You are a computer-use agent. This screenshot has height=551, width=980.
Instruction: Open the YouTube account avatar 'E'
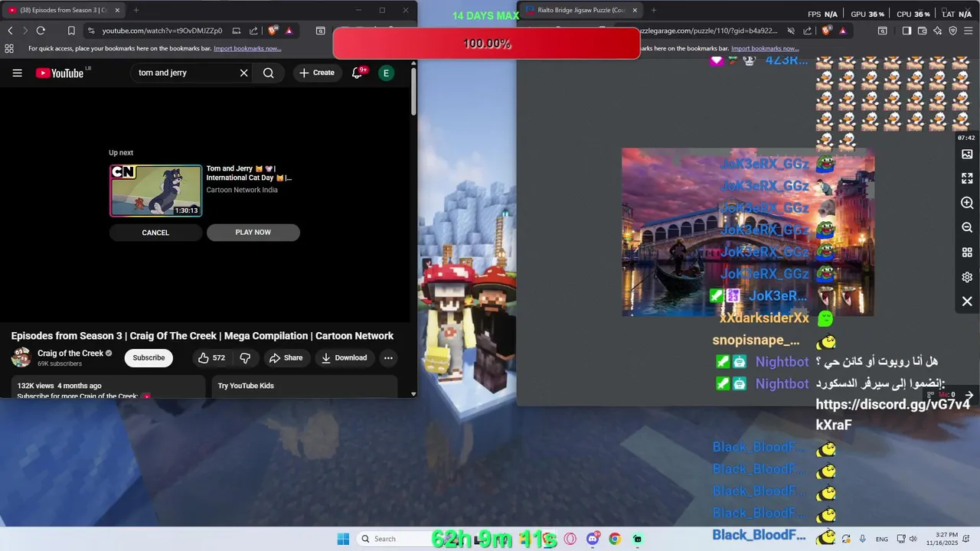click(386, 73)
